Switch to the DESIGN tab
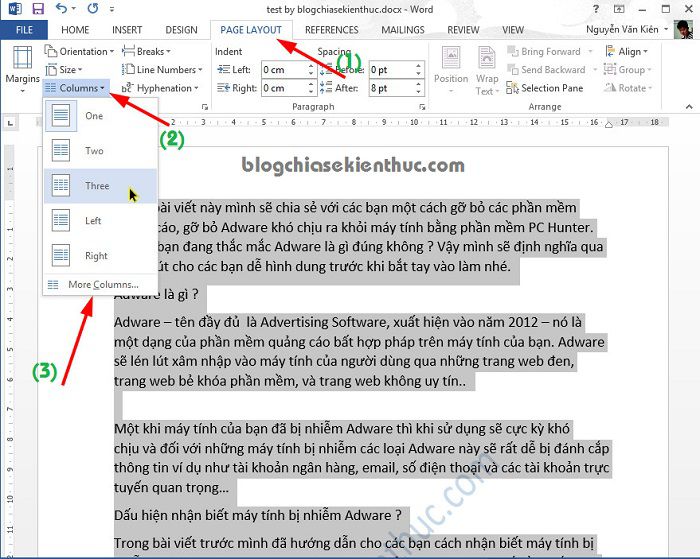Screen dimensions: 700x559 (x=181, y=30)
